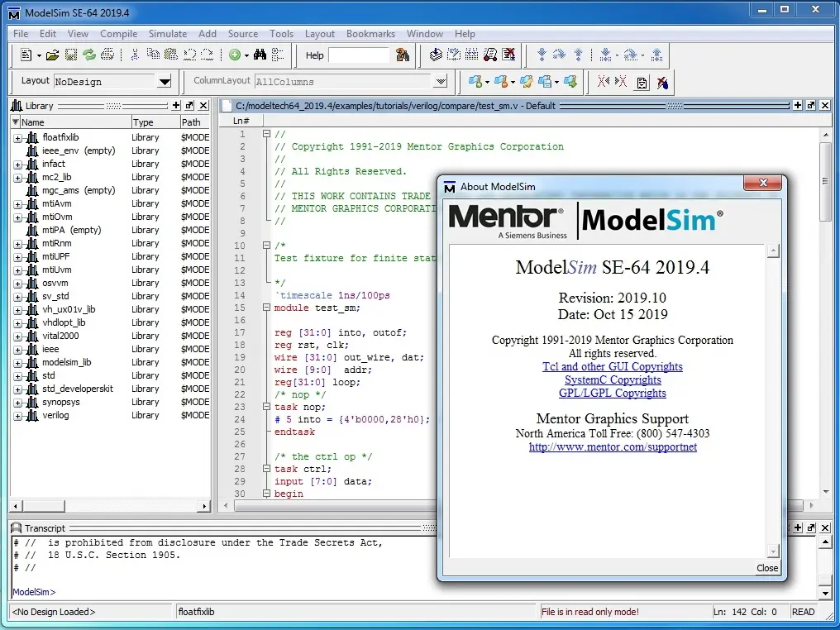The width and height of the screenshot is (840, 630).
Task: Click the Jump to Bookmark green-arrow icon
Action: 570,81
